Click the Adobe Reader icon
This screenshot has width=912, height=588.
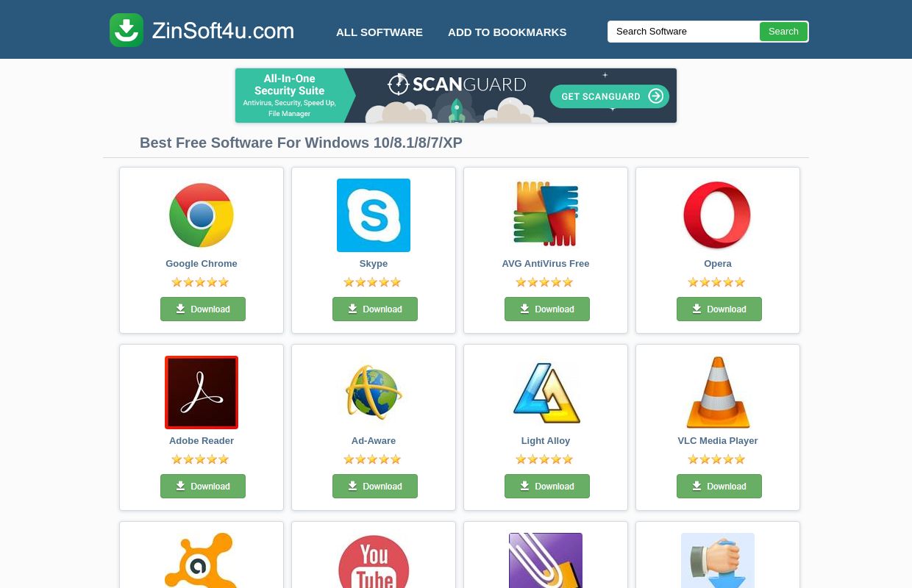point(201,392)
